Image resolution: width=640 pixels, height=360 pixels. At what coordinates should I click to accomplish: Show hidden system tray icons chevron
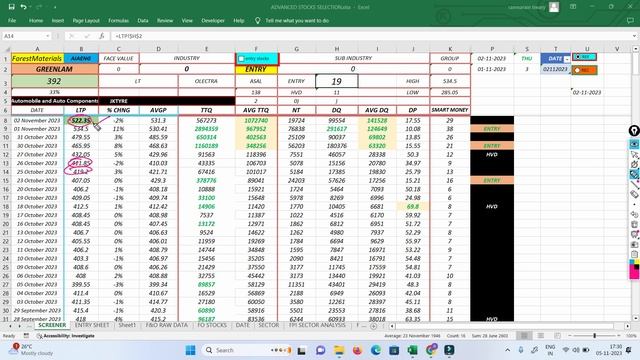[507, 350]
